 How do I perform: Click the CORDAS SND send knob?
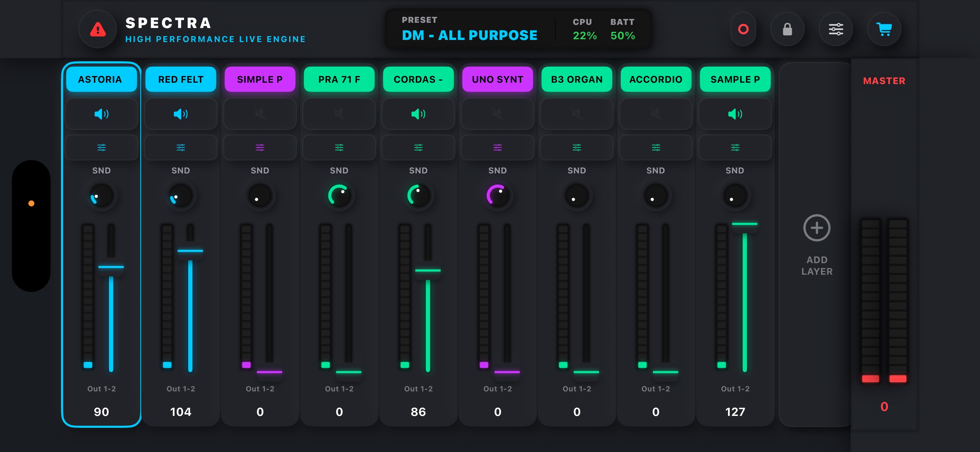(418, 196)
